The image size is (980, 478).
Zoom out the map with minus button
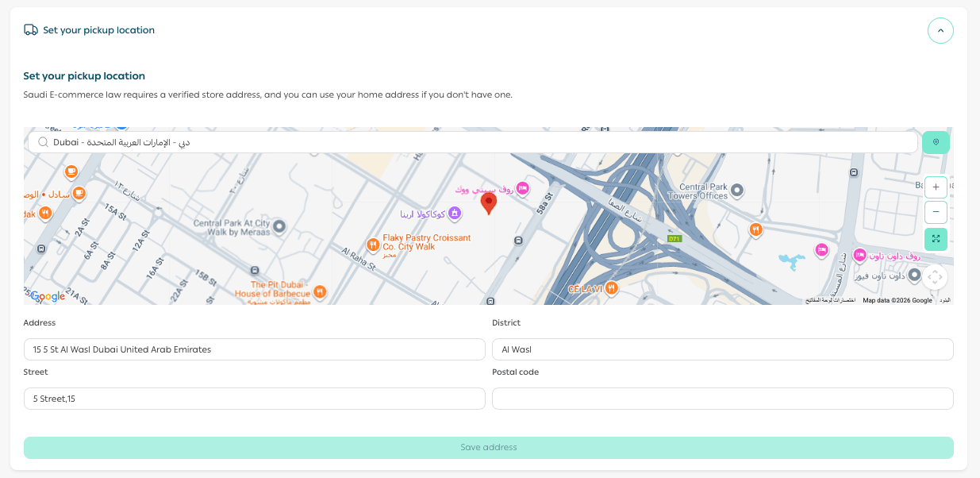pos(936,212)
